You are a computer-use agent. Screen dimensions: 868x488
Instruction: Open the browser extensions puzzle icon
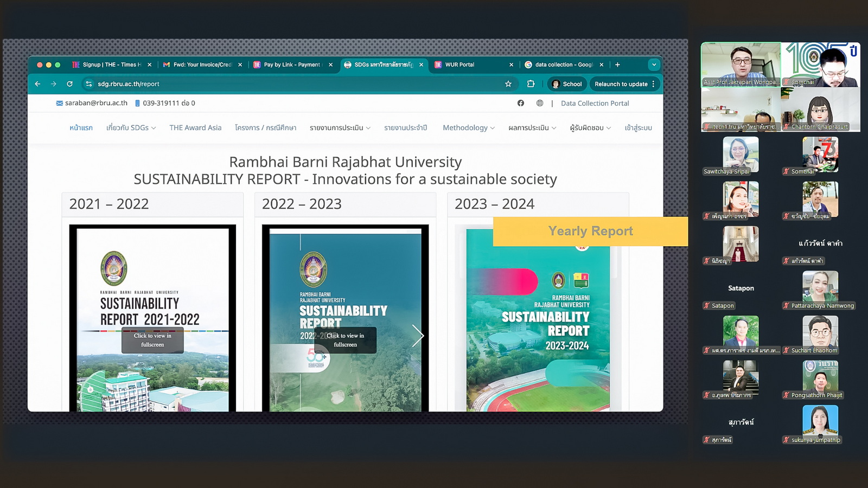531,84
